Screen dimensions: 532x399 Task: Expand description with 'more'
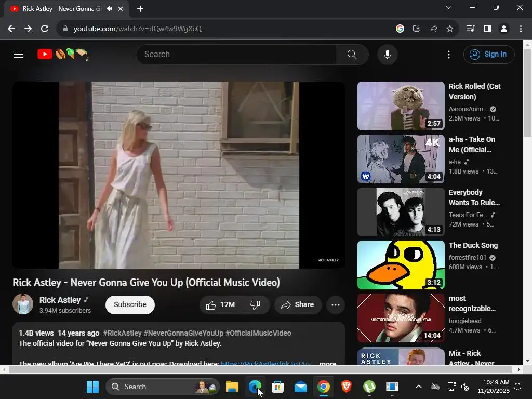pyautogui.click(x=327, y=363)
